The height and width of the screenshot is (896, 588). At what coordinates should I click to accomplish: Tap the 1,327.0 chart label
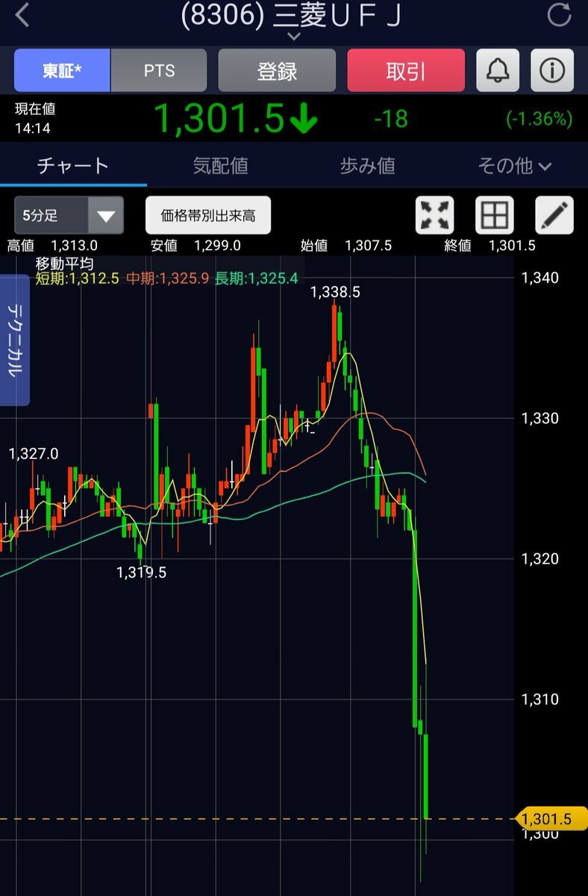(x=34, y=453)
